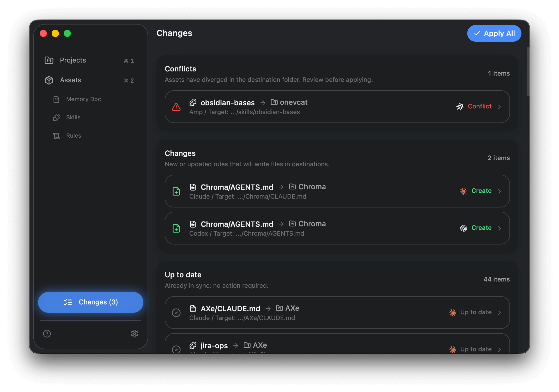The height and width of the screenshot is (392, 559).
Task: Click the check circle on AXe/CLAUDE.md row
Action: coord(176,313)
